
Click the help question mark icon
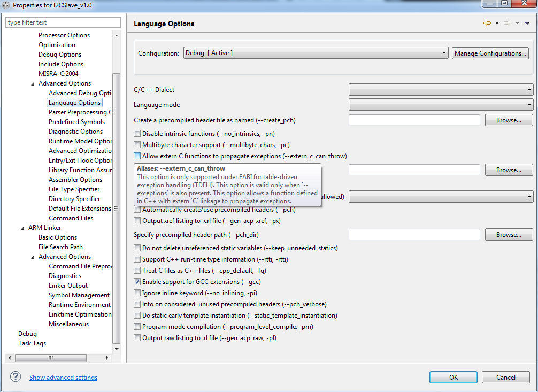[x=16, y=377]
